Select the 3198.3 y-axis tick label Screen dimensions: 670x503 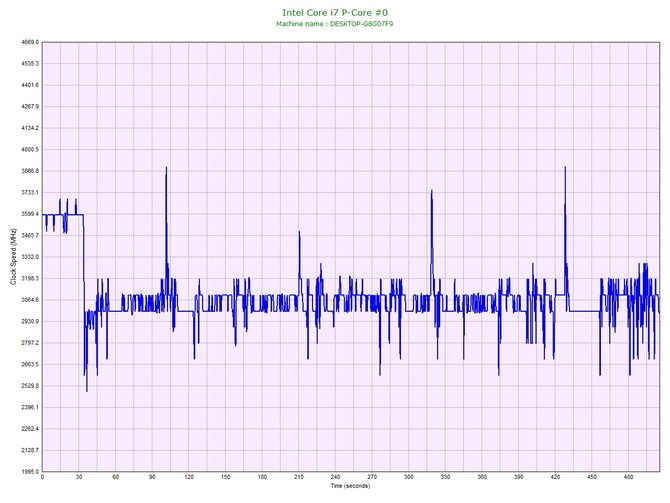(x=30, y=279)
